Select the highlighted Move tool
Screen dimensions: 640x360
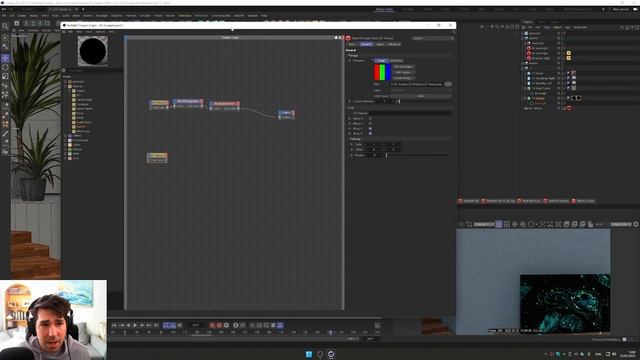[x=5, y=58]
